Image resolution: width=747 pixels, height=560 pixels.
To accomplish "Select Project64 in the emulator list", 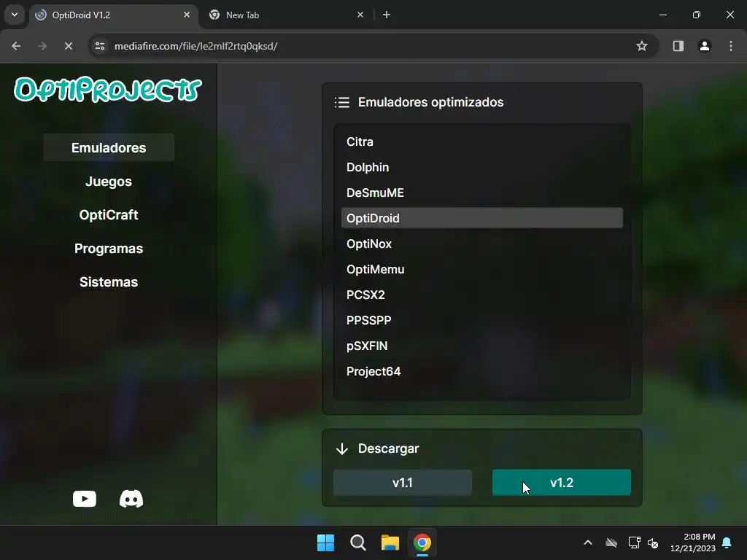I will coord(482,371).
